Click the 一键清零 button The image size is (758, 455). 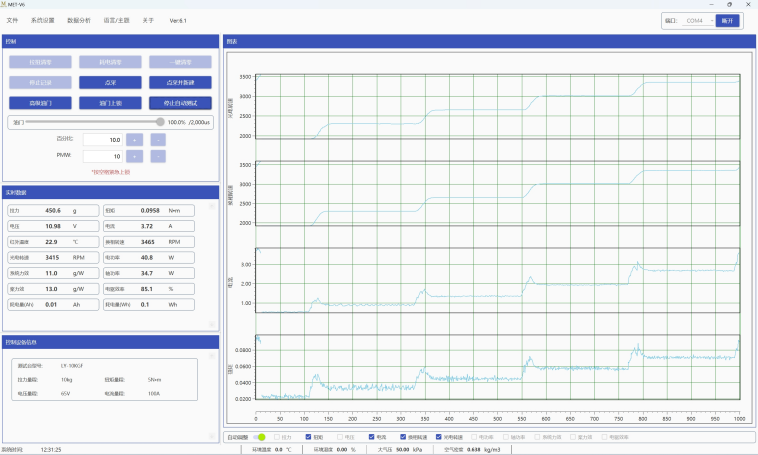pyautogui.click(x=180, y=62)
